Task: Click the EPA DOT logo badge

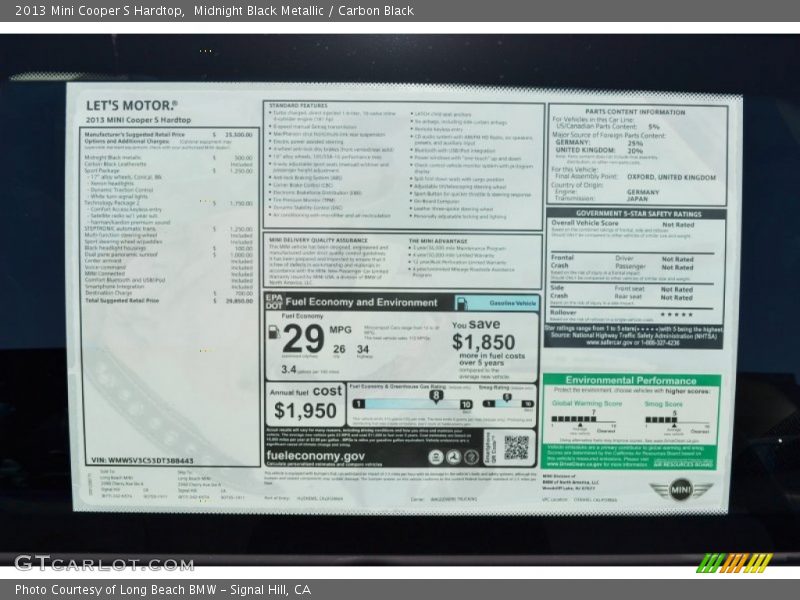Action: tap(274, 301)
